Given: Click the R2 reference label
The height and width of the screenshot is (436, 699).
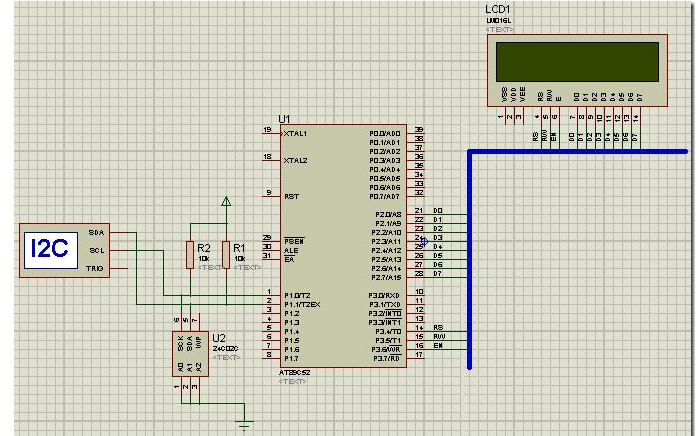Looking at the screenshot, I should click(x=204, y=248).
